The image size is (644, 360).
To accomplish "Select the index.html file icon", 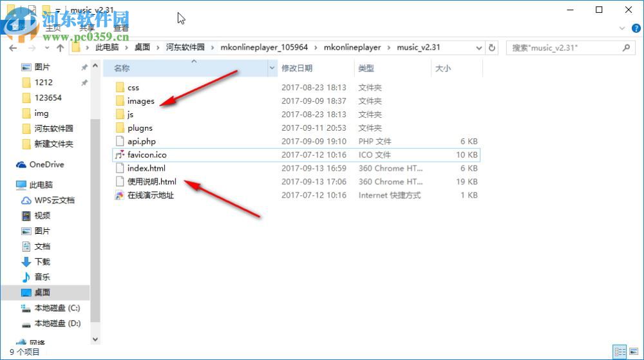I will tap(120, 168).
